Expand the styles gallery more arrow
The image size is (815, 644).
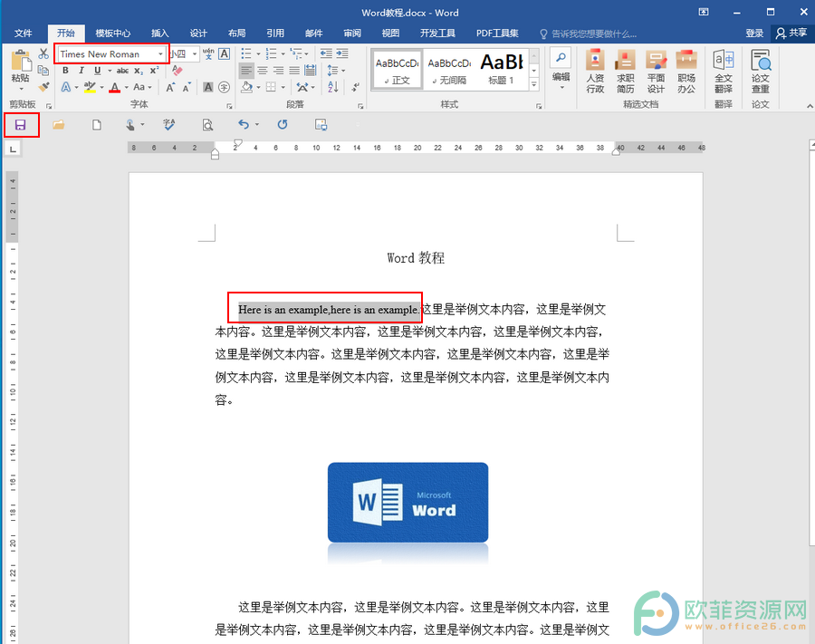click(x=533, y=85)
